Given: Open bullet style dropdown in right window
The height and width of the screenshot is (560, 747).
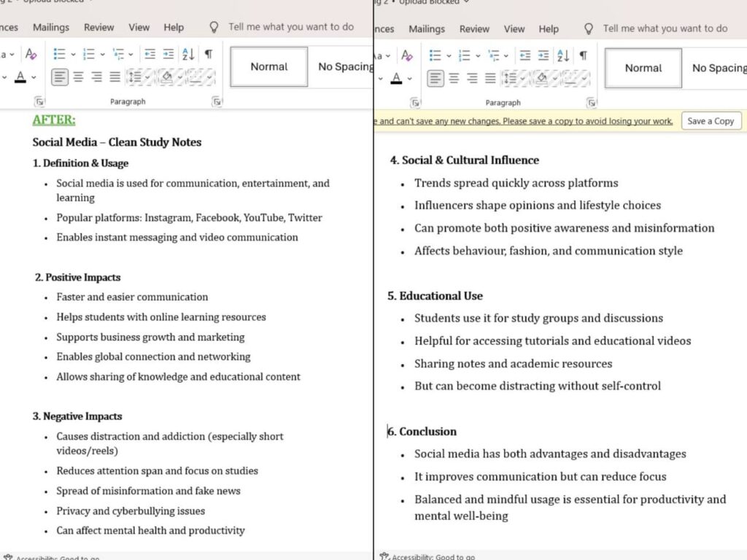Looking at the screenshot, I should 449,55.
